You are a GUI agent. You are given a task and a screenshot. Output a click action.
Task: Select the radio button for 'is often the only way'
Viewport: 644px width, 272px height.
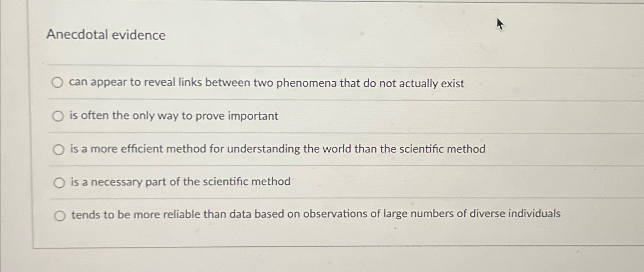(59, 116)
